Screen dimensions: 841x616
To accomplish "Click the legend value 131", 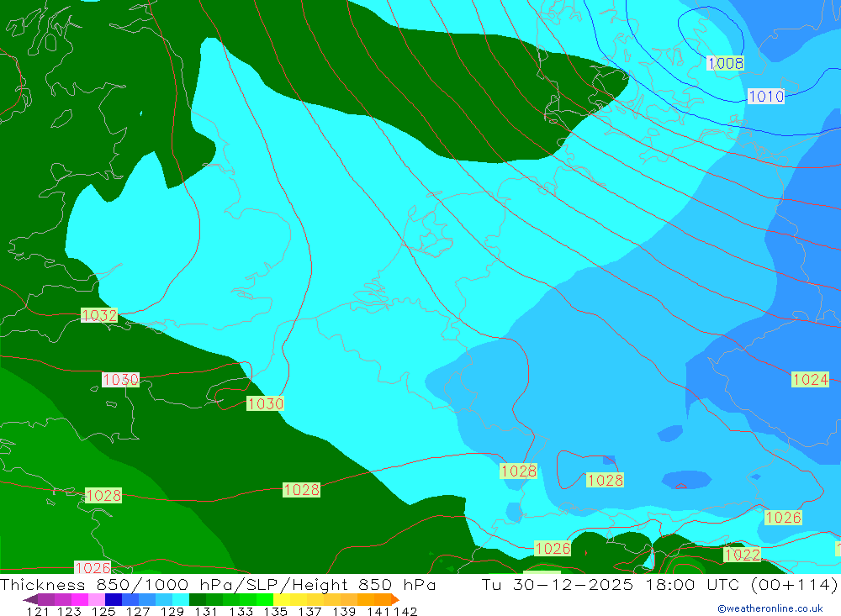I will [x=206, y=611].
